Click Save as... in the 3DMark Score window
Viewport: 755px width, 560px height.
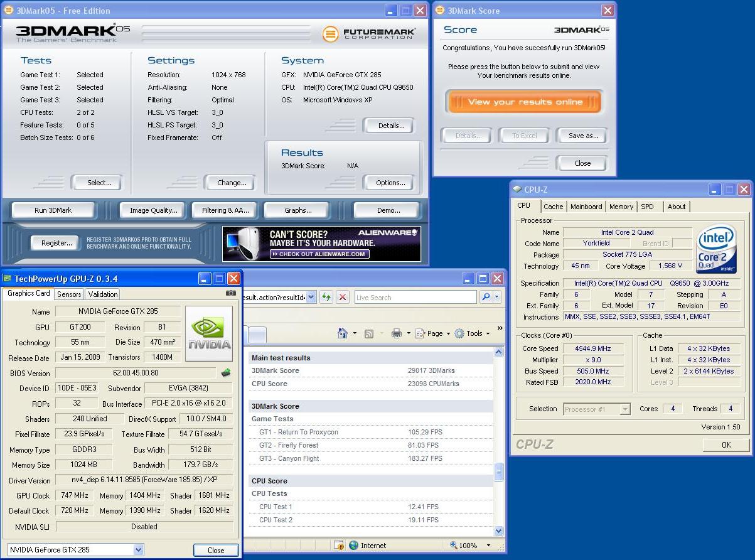pos(583,136)
